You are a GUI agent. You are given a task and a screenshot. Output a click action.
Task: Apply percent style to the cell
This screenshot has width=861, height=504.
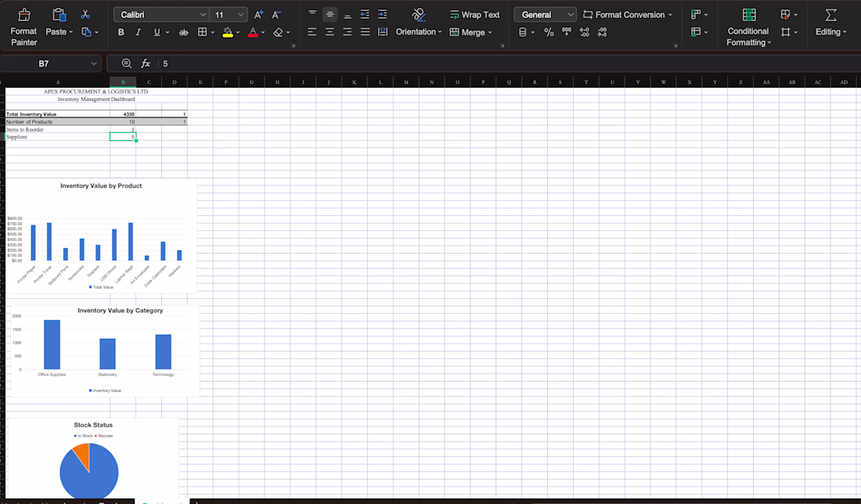(x=549, y=32)
